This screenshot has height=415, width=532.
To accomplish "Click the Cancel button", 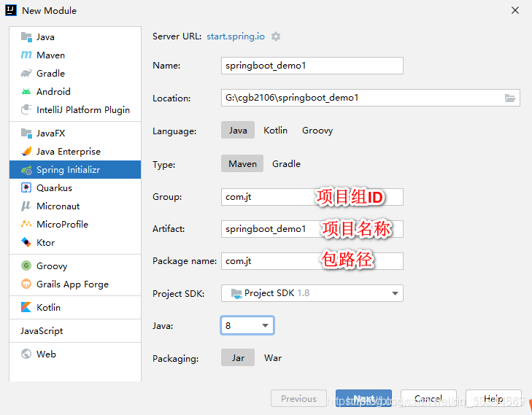I will [x=428, y=398].
